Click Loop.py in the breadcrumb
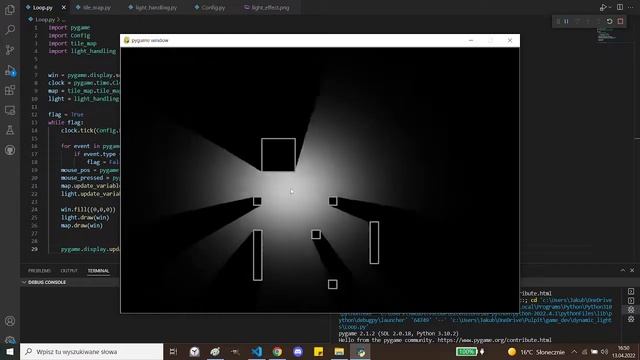 pyautogui.click(x=45, y=19)
